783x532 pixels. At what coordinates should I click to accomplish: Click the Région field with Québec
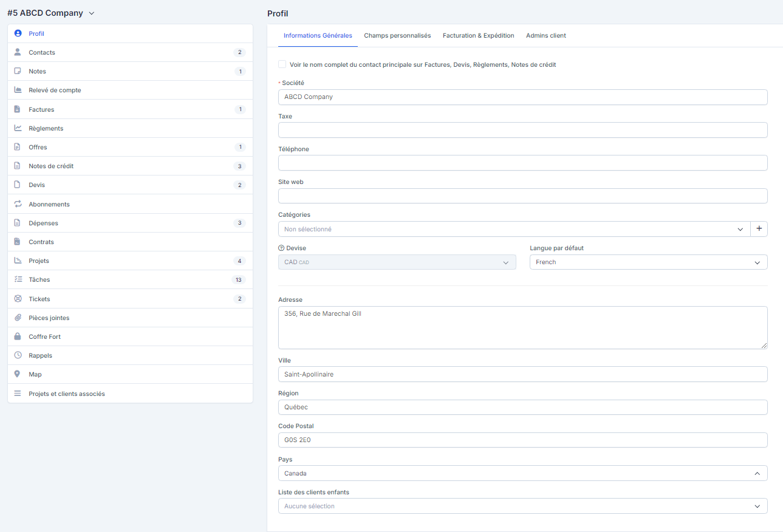tap(523, 407)
